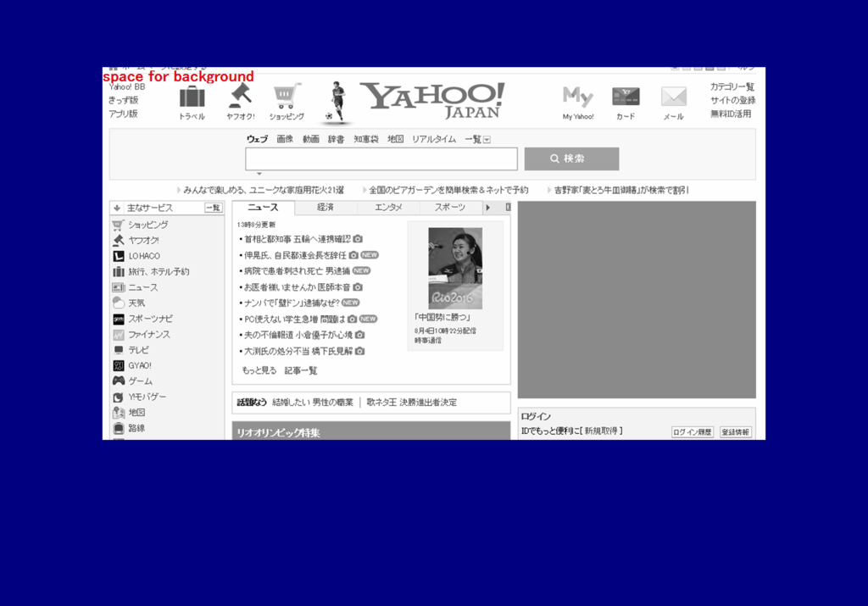Click 旅行、ホテル予約 suitcase icon
Screen dimensions: 868x606
click(x=119, y=272)
